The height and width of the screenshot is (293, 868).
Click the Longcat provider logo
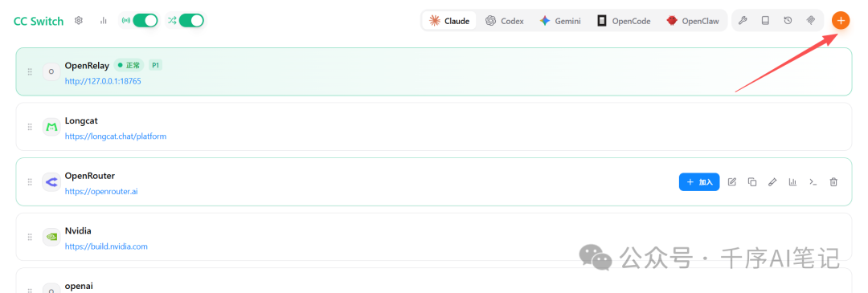click(51, 127)
